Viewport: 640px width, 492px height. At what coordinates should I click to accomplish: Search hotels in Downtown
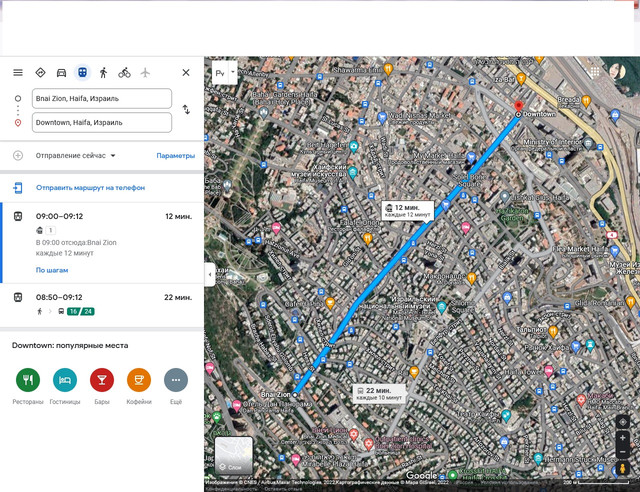tap(65, 380)
